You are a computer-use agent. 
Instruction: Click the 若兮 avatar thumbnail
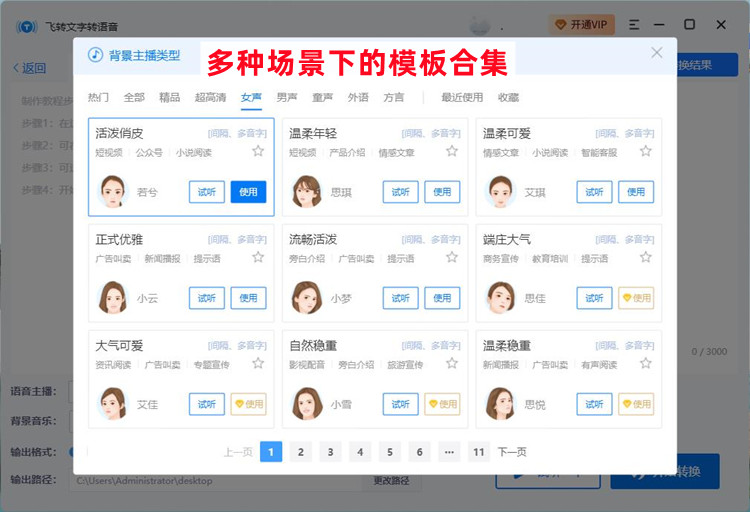pyautogui.click(x=114, y=191)
